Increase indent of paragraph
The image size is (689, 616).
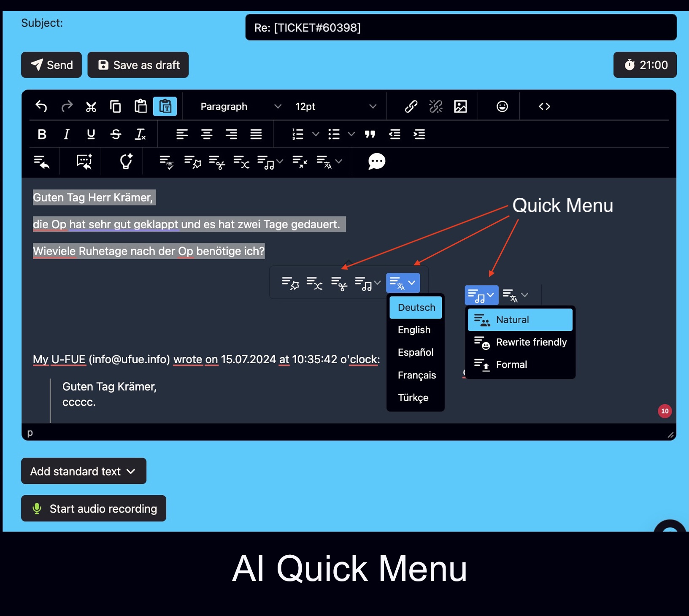tap(419, 134)
